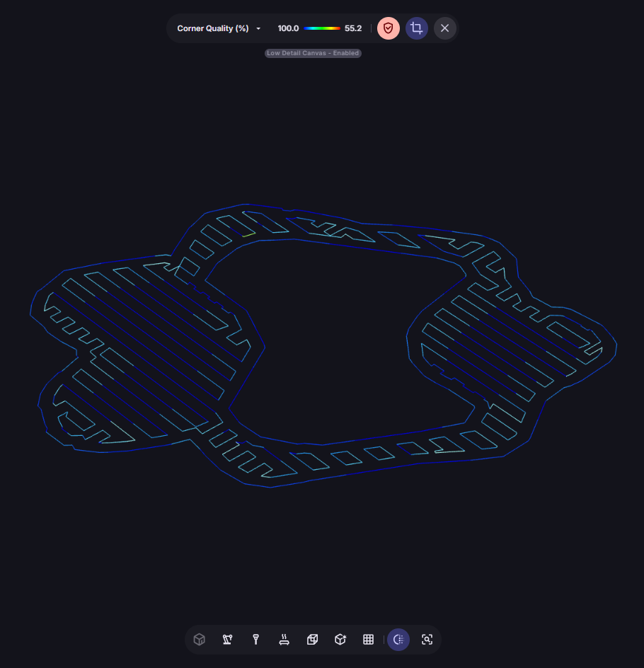This screenshot has width=644, height=668.
Task: Open the Corner Quality (%) metric dropdown
Action: point(213,28)
